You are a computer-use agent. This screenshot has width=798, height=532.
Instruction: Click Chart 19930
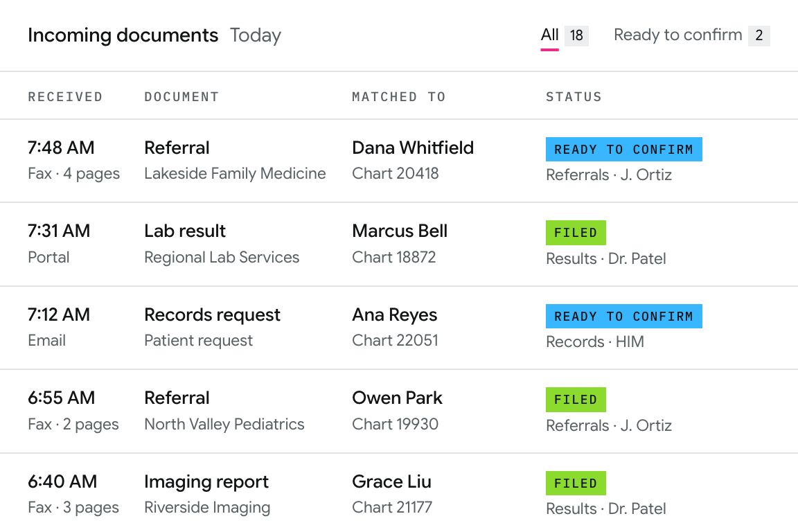click(x=395, y=424)
